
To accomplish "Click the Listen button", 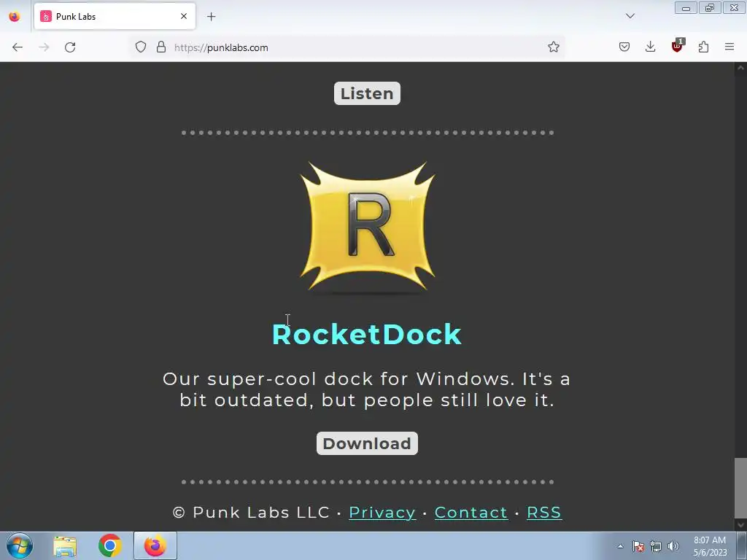I will click(x=367, y=93).
